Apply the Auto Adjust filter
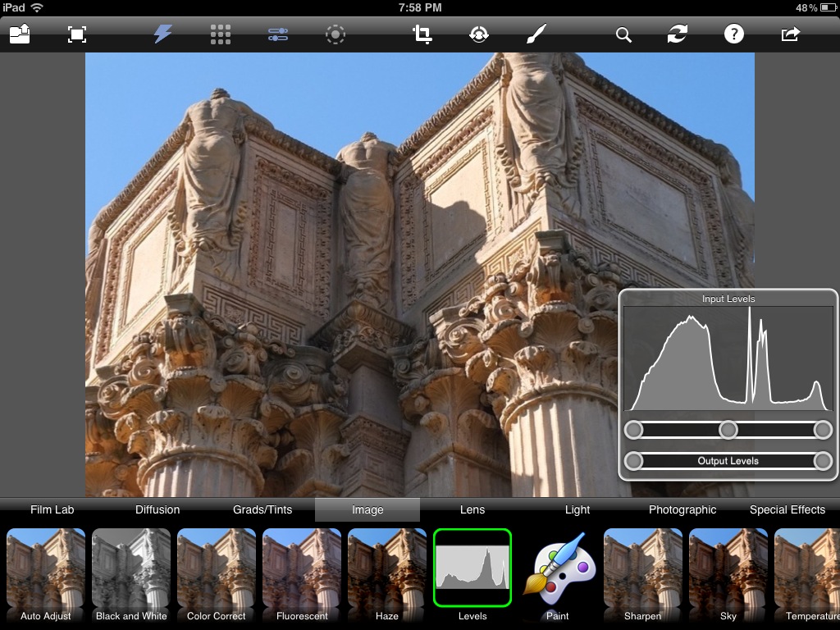 [x=46, y=575]
